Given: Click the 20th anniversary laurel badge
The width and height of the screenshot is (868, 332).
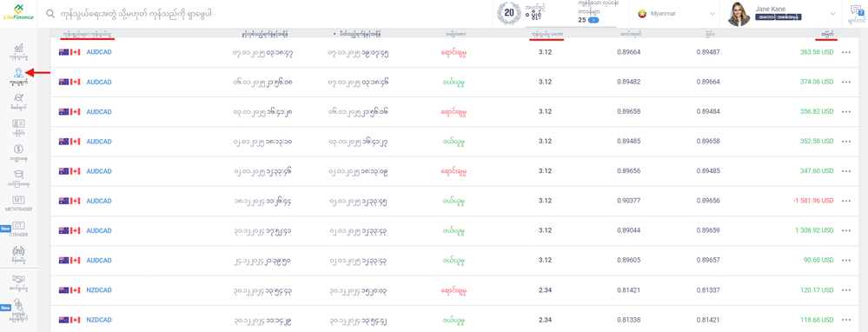Looking at the screenshot, I should click(509, 13).
